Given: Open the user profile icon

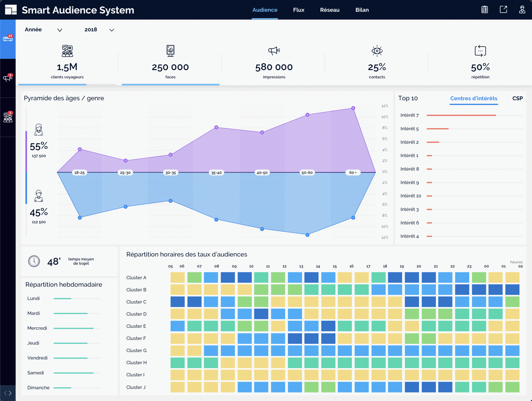Looking at the screenshot, I should pos(522,10).
